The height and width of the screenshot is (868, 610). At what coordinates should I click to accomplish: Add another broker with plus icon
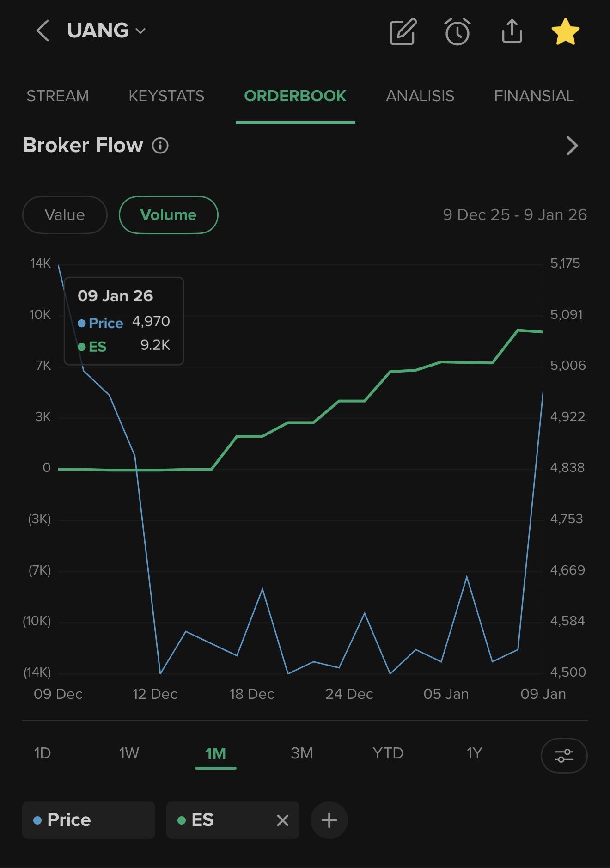pyautogui.click(x=329, y=820)
